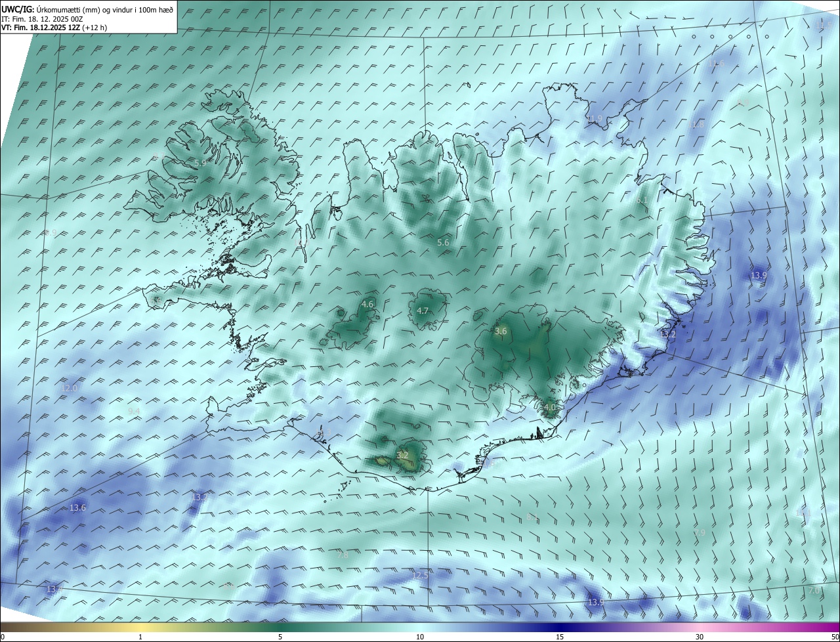
Task: Click the 0 tick on the color scale
Action: pyautogui.click(x=3, y=637)
